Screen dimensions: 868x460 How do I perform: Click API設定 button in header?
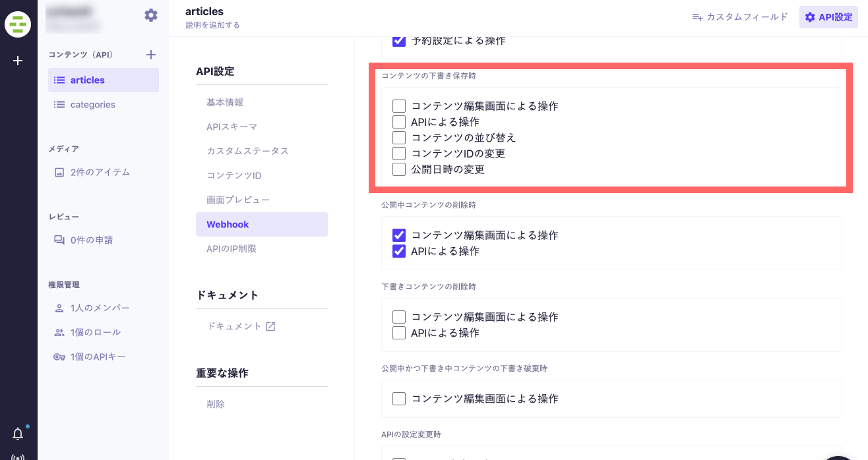pos(828,17)
